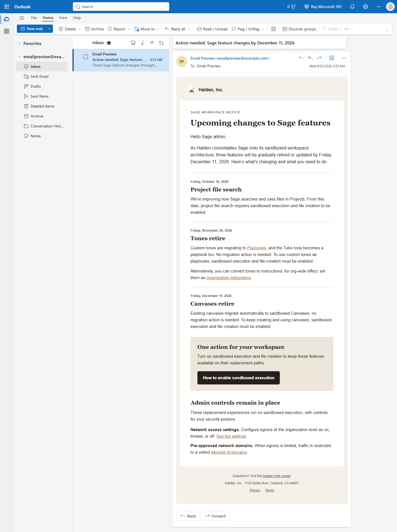The image size is (397, 532).
Task: Open the filter icon in the Inbox header
Action: (x=152, y=43)
